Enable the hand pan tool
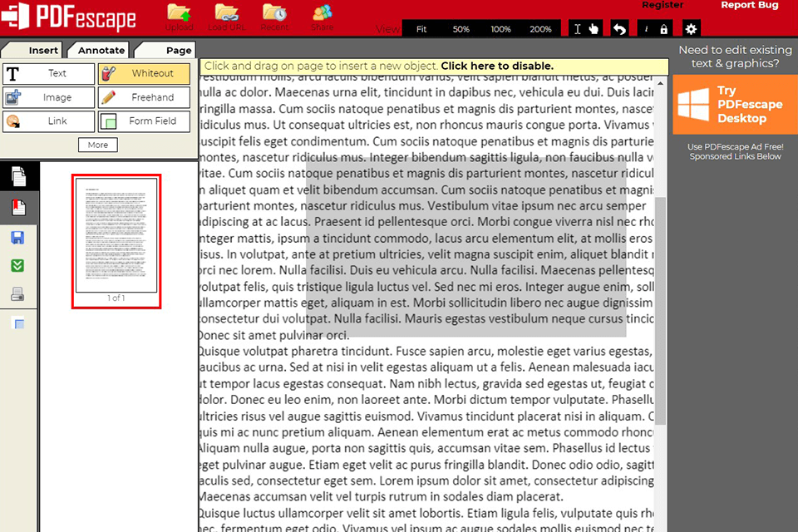The width and height of the screenshot is (798, 532). tap(595, 28)
